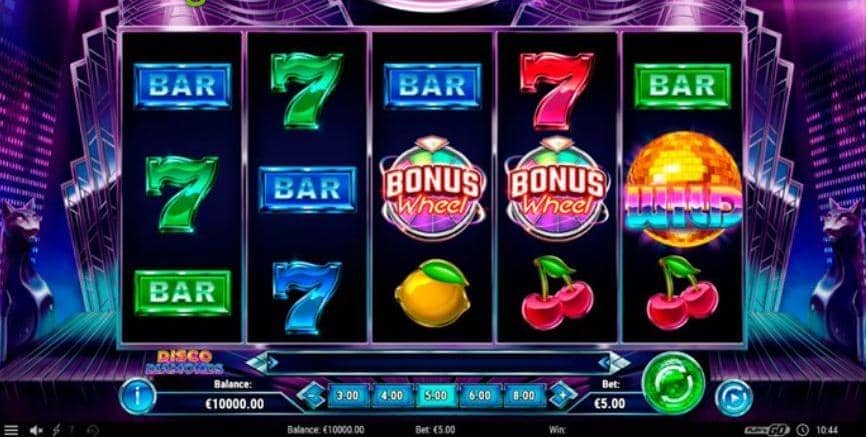The width and height of the screenshot is (866, 437).
Task: Start autoplay with blue play button
Action: pos(733,398)
